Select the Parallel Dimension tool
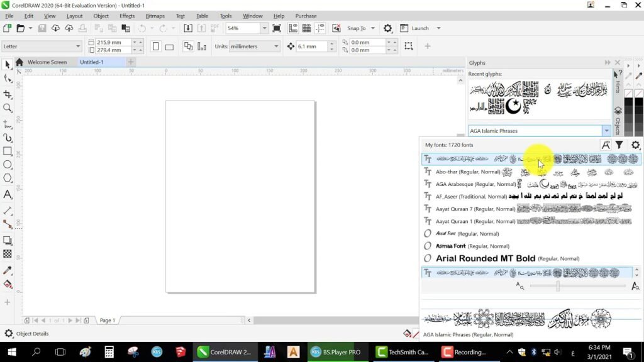This screenshot has height=362, width=644. click(x=8, y=211)
